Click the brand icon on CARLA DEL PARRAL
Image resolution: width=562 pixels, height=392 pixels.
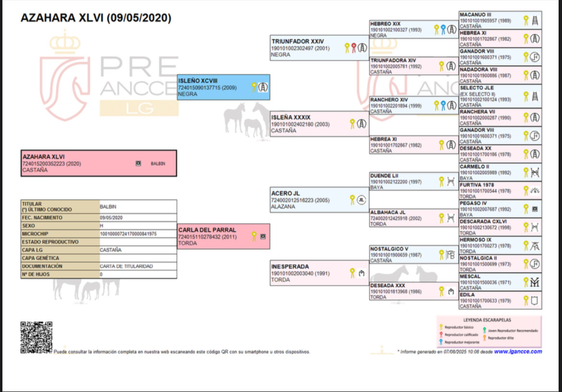pyautogui.click(x=263, y=236)
